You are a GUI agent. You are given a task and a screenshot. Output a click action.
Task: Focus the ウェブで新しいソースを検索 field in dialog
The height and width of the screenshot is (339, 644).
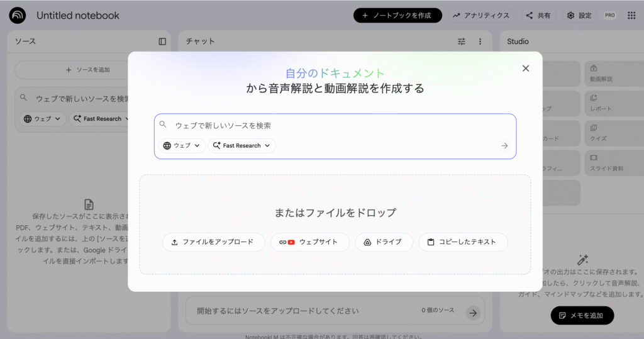333,126
